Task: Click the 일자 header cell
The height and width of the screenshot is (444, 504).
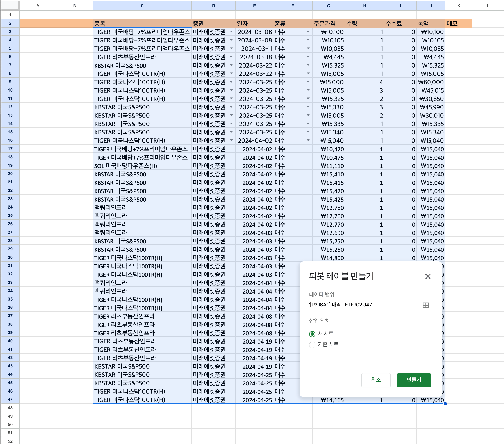Action: click(x=254, y=23)
